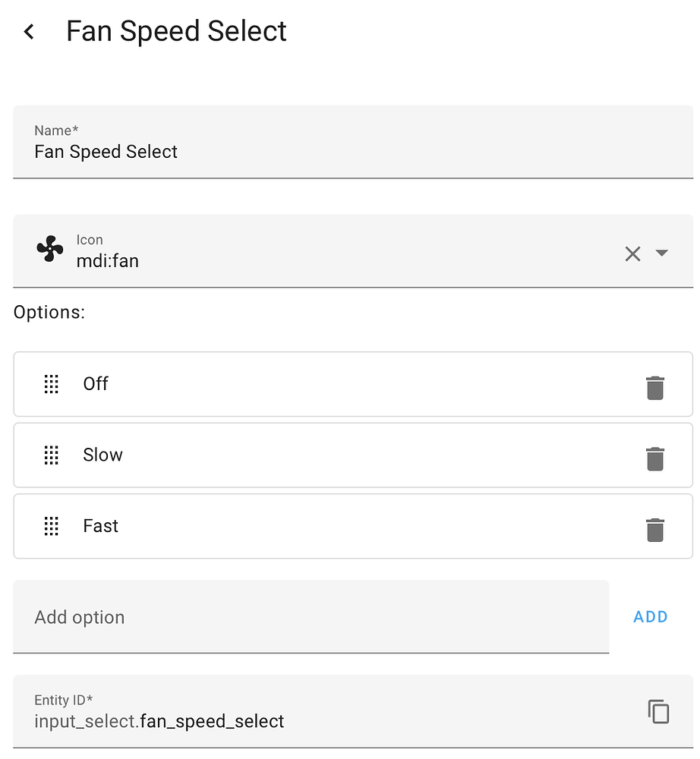This screenshot has height=759, width=700.
Task: Delete the Off option using trash icon
Action: pyautogui.click(x=655, y=387)
